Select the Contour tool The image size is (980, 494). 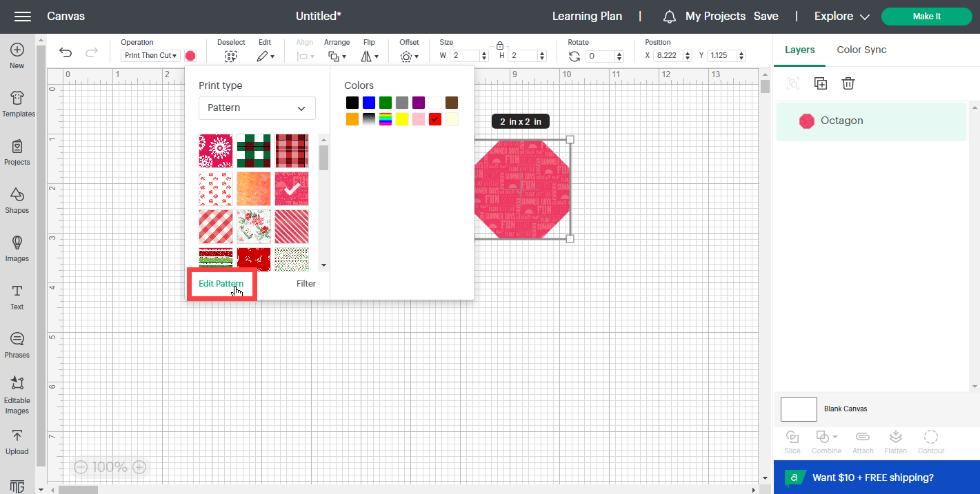pyautogui.click(x=930, y=441)
